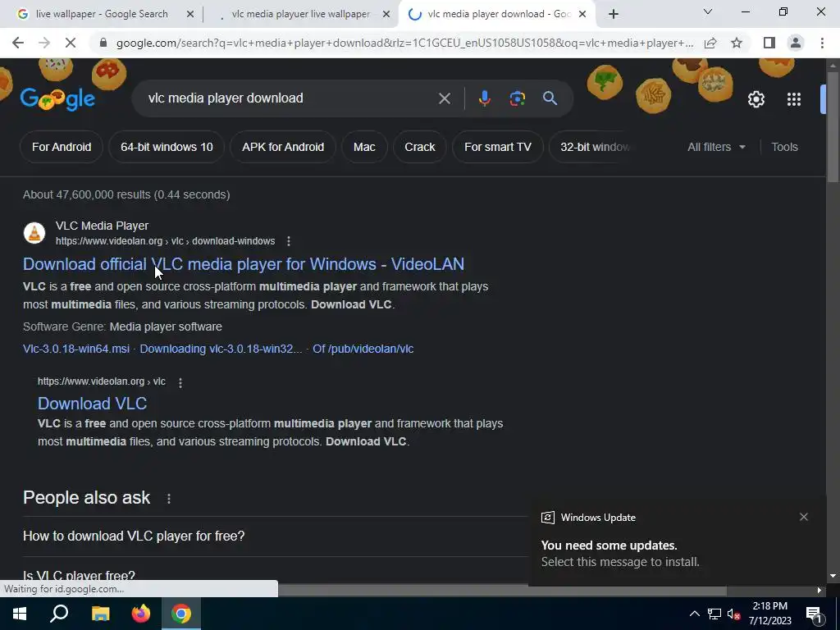This screenshot has height=630, width=840.
Task: Open the taskbar clock showing 2:18 PM
Action: 769,614
